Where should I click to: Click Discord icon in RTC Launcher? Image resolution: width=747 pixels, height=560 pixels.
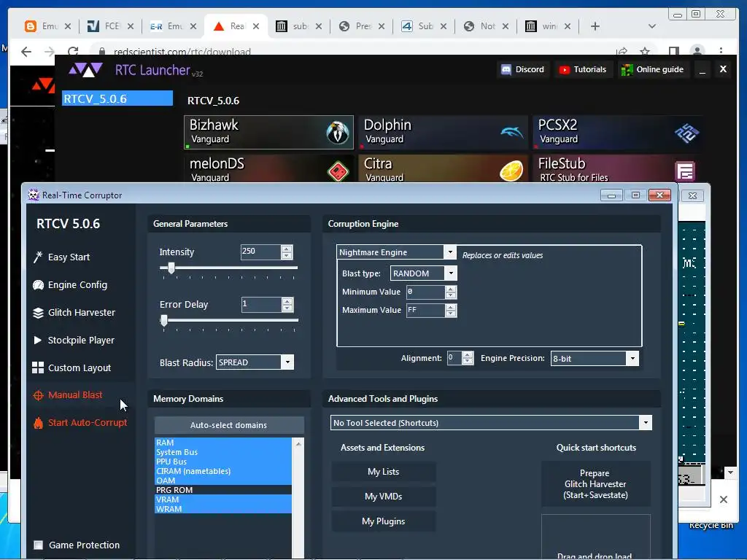[506, 69]
